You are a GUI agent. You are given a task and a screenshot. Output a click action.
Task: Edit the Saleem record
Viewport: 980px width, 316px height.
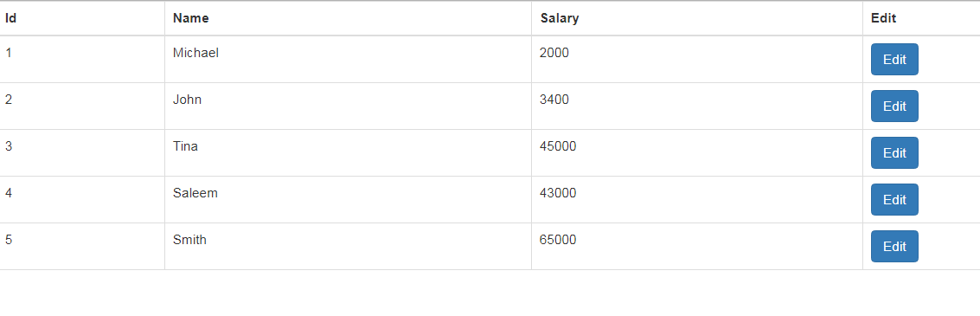[x=894, y=200]
